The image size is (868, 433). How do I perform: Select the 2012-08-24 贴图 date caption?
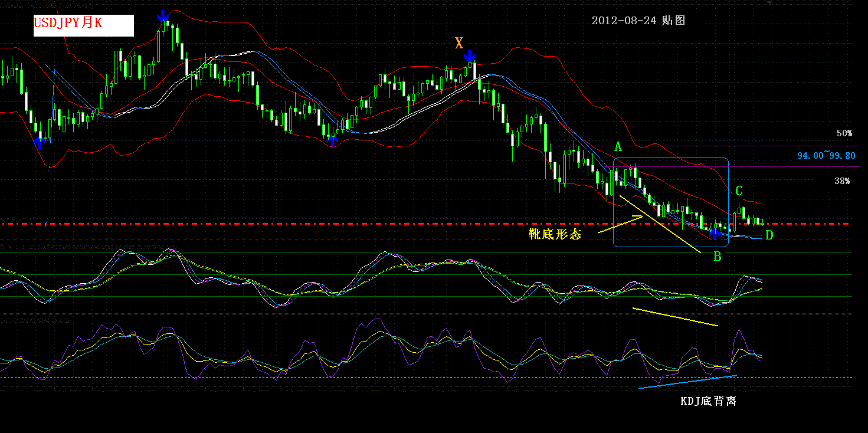[638, 21]
